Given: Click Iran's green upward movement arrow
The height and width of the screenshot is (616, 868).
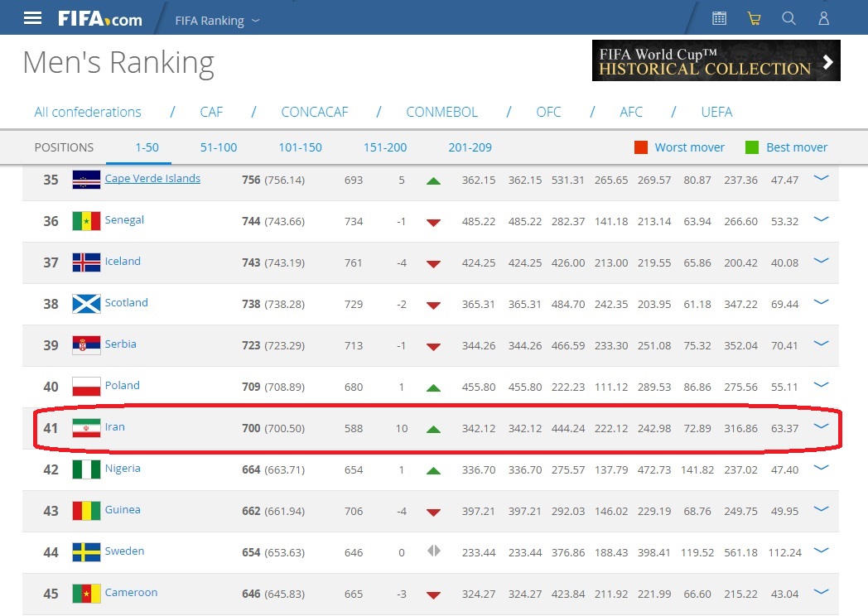Looking at the screenshot, I should pos(433,428).
